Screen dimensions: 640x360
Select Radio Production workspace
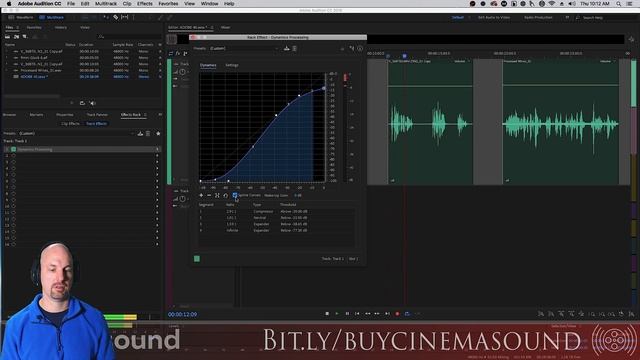coord(538,18)
